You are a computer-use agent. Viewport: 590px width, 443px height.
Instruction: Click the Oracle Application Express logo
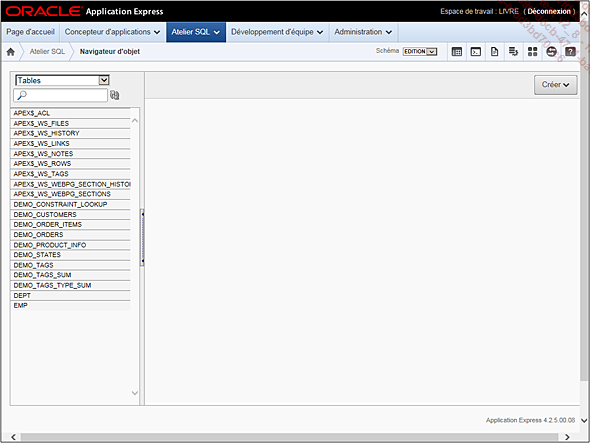pyautogui.click(x=84, y=11)
